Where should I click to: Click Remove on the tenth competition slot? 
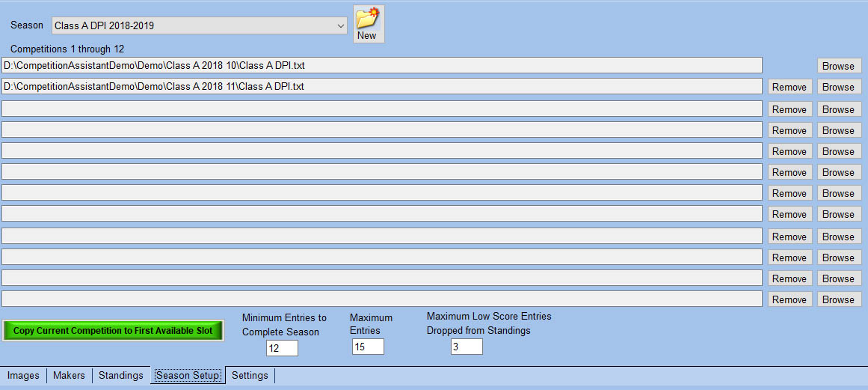pos(789,258)
